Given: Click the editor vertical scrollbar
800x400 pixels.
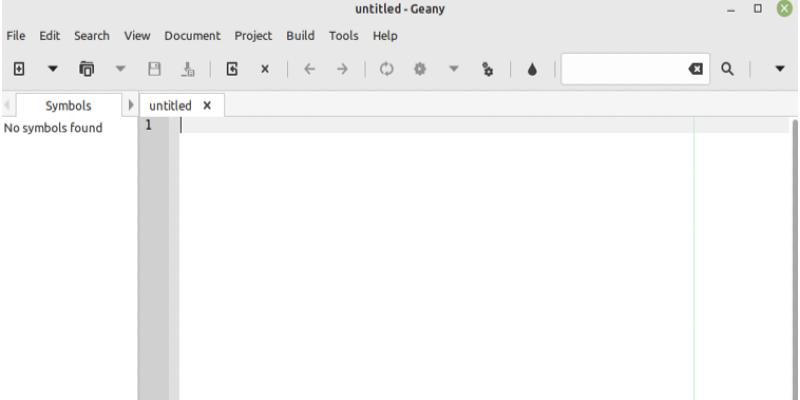Looking at the screenshot, I should 794,259.
